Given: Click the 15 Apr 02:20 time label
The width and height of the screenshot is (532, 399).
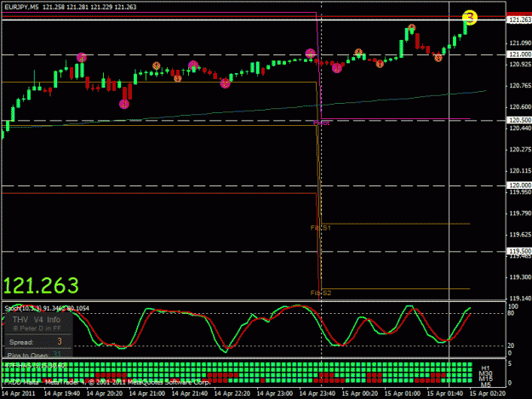Looking at the screenshot, I should (488, 394).
